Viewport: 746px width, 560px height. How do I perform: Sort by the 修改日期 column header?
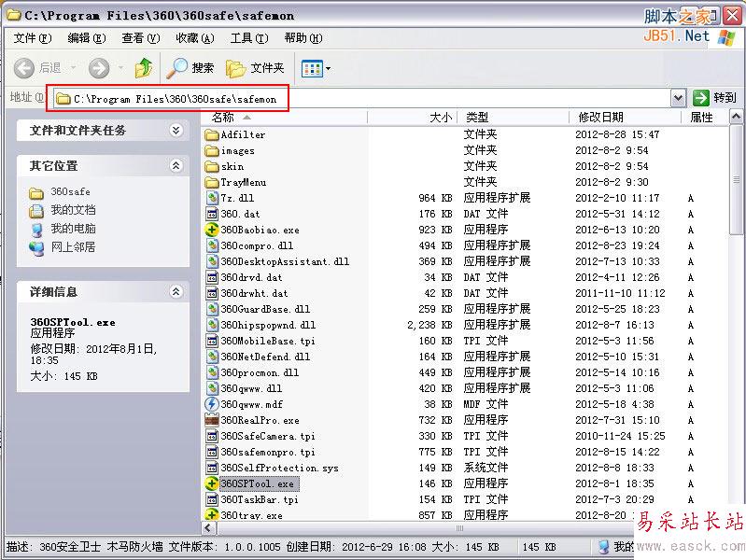[x=625, y=117]
